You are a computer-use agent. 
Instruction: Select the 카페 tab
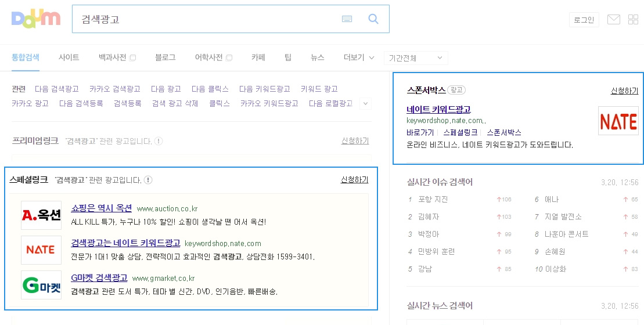(x=258, y=57)
